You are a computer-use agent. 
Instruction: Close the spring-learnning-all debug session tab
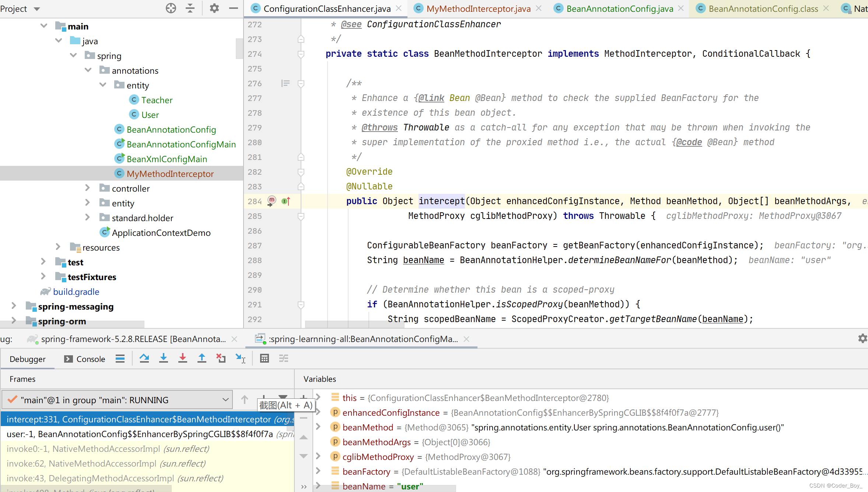466,339
